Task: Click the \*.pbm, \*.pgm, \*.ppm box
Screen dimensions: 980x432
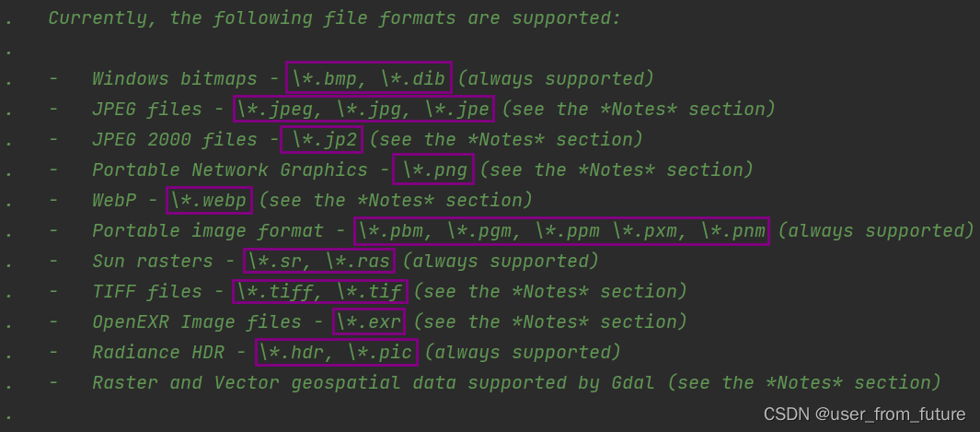Action: coord(561,230)
